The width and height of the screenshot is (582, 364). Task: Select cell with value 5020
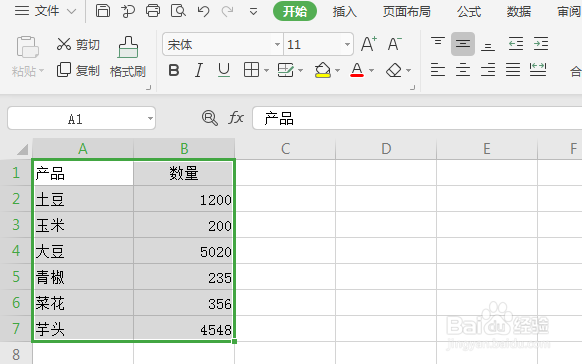[x=184, y=251]
